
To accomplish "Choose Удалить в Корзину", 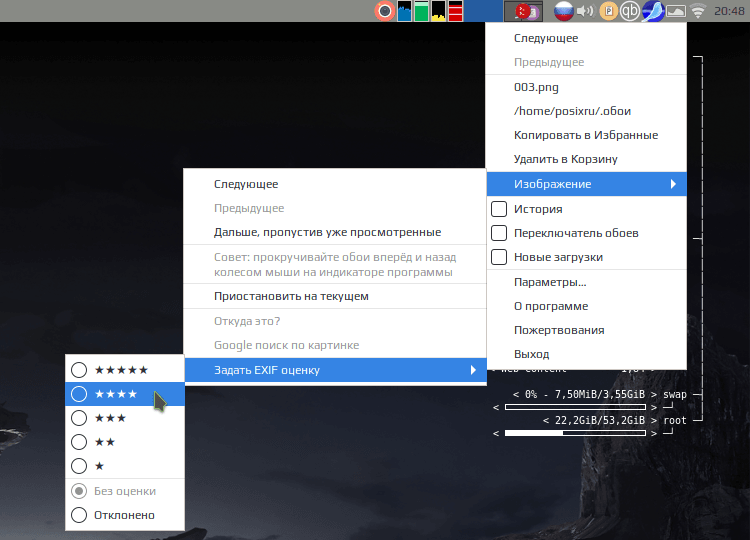I will pyautogui.click(x=586, y=159).
